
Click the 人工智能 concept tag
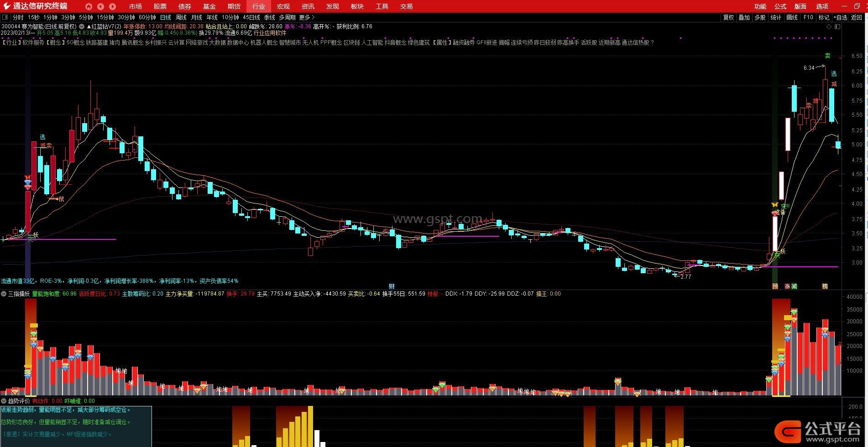coord(372,42)
